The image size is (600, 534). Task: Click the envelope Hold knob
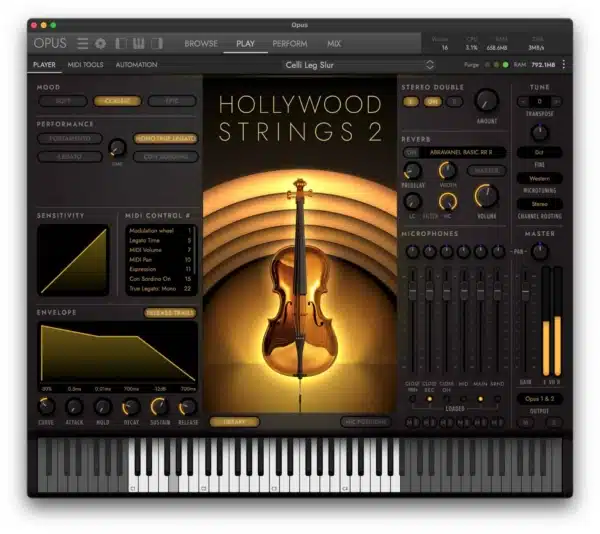pyautogui.click(x=103, y=407)
